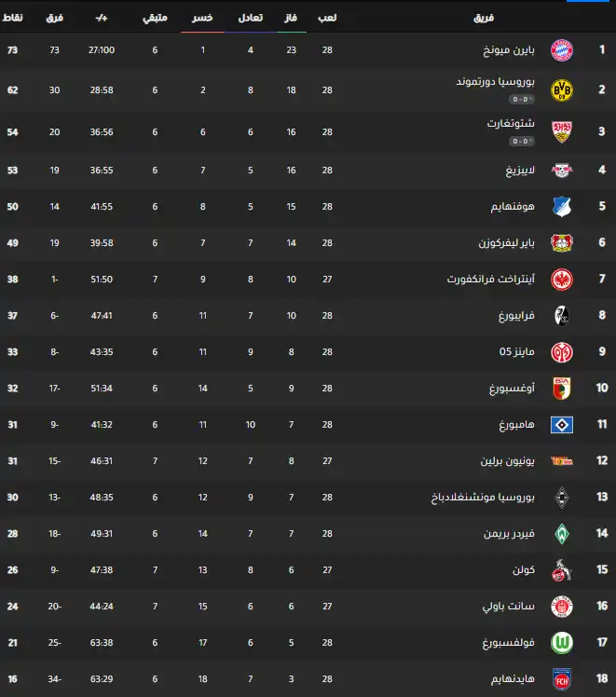Click the Hamburg SV diamond logo
The width and height of the screenshot is (616, 697).
[x=562, y=425]
